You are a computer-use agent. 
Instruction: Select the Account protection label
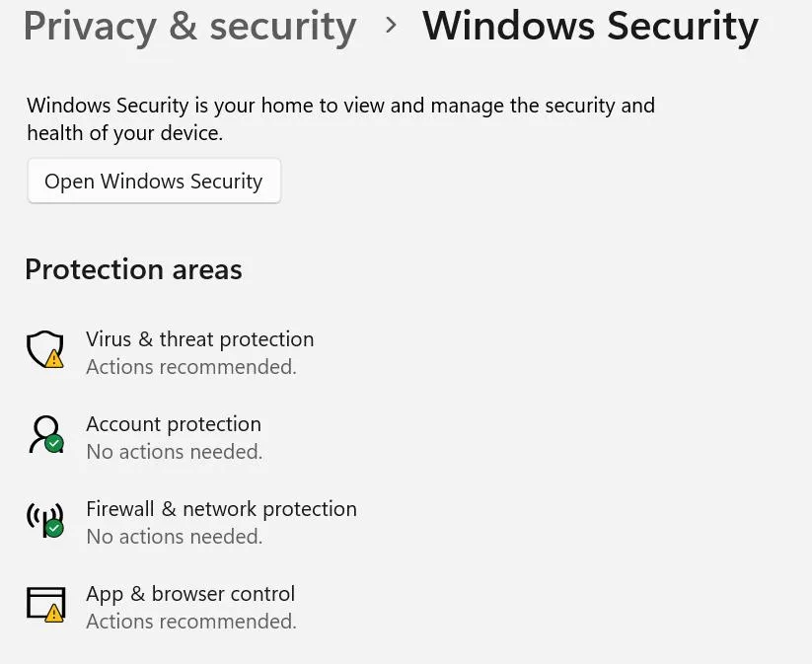(x=174, y=424)
